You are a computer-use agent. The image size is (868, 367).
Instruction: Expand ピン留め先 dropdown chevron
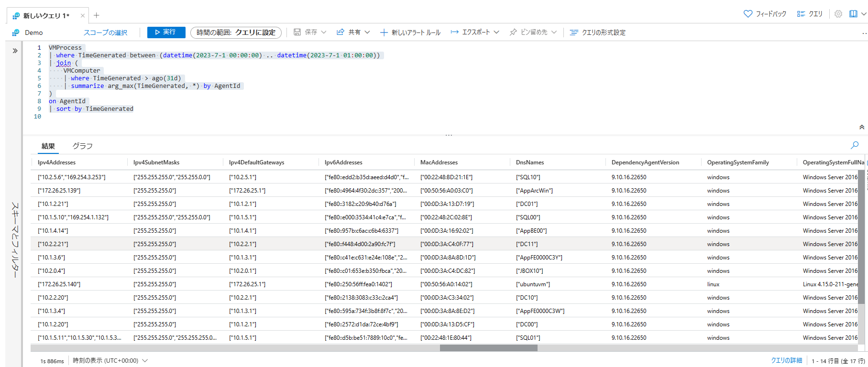554,32
